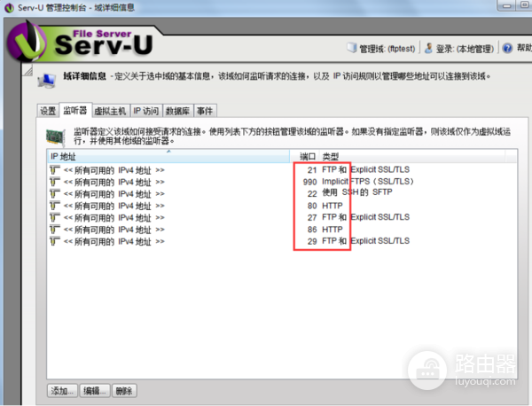532x406 pixels.
Task: Switch to the 设置 tab
Action: 48,111
